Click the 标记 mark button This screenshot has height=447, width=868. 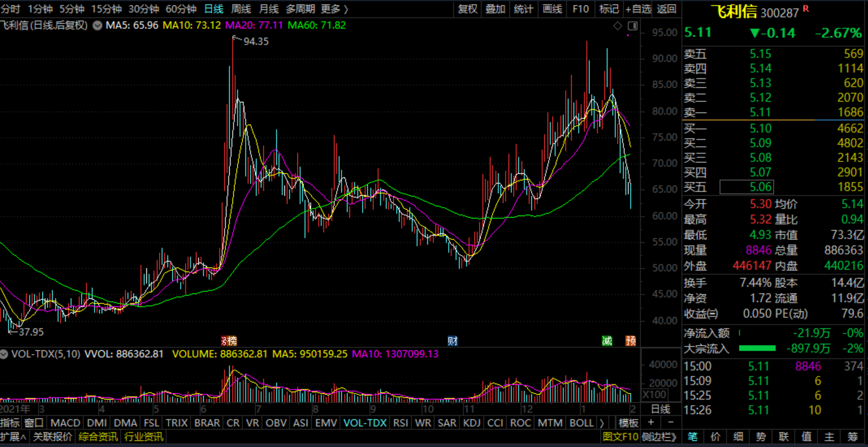pos(609,9)
